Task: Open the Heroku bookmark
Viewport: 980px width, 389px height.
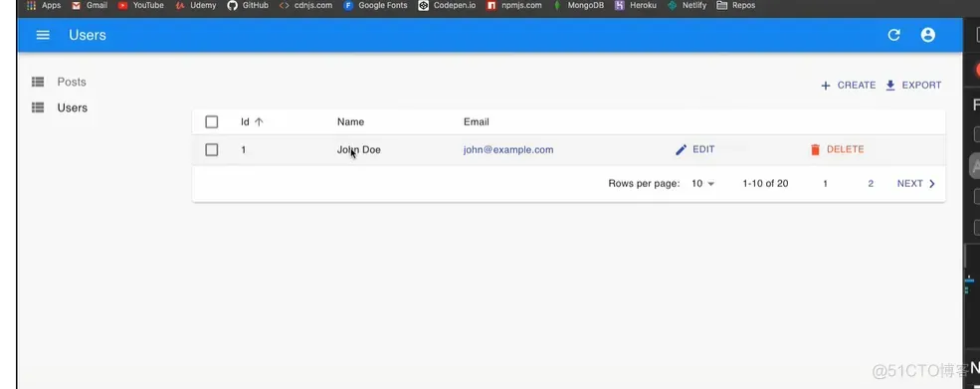Action: (636, 5)
